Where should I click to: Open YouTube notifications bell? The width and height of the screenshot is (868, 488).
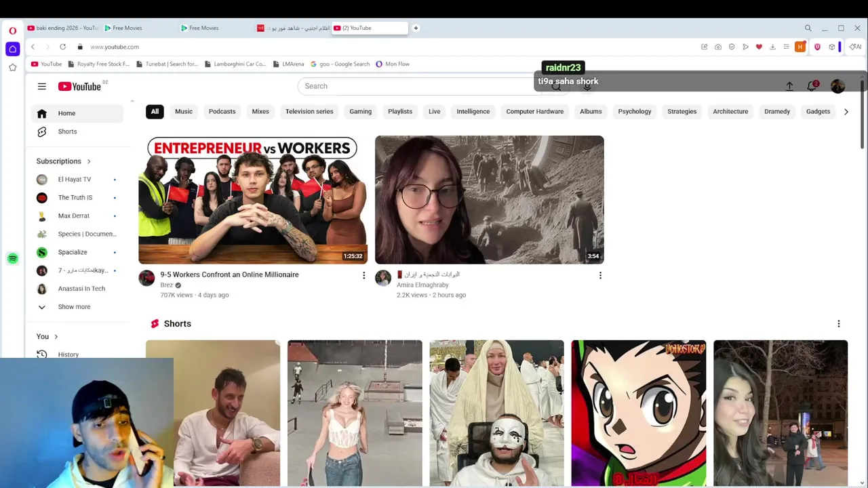812,86
